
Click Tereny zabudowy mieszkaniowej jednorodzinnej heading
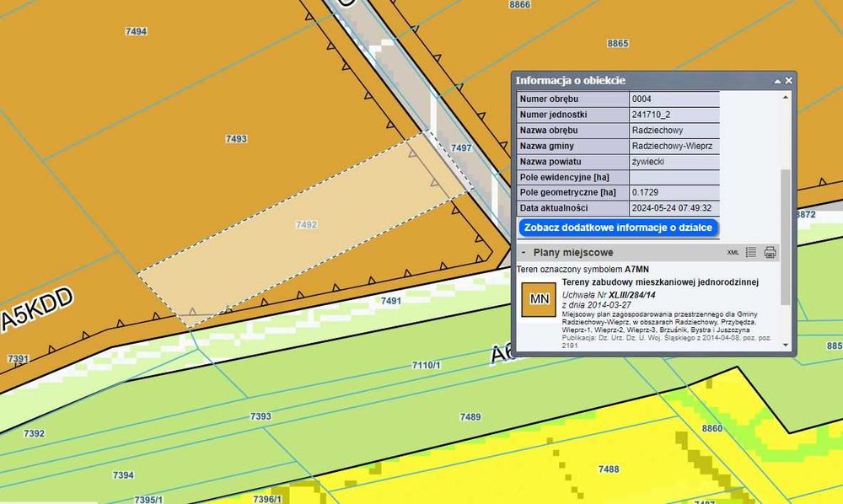(660, 281)
